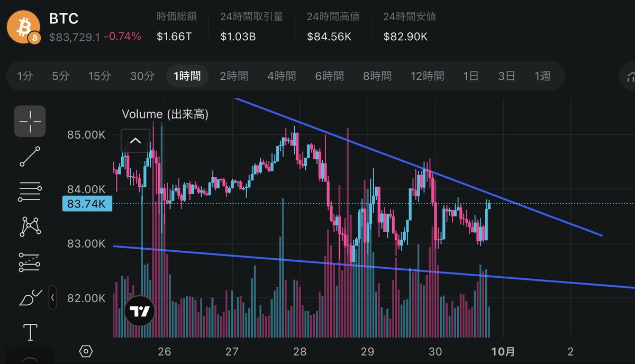635x364 pixels.
Task: Click the -0.74% change value
Action: (122, 37)
